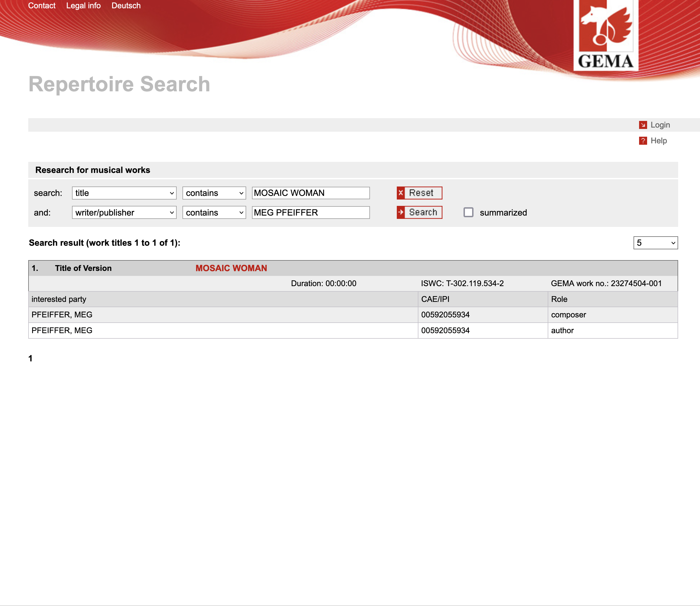Open the Contact menu link
Screen dimensions: 700x606
42,6
